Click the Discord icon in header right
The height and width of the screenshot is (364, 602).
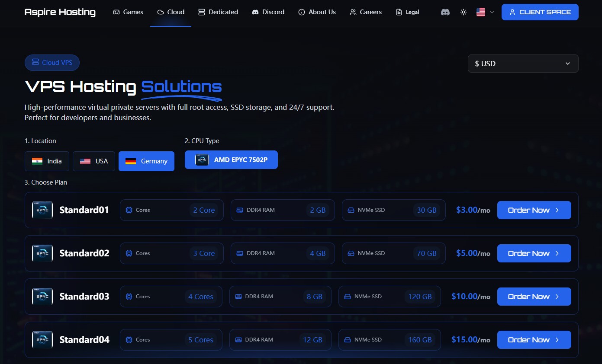pyautogui.click(x=445, y=12)
